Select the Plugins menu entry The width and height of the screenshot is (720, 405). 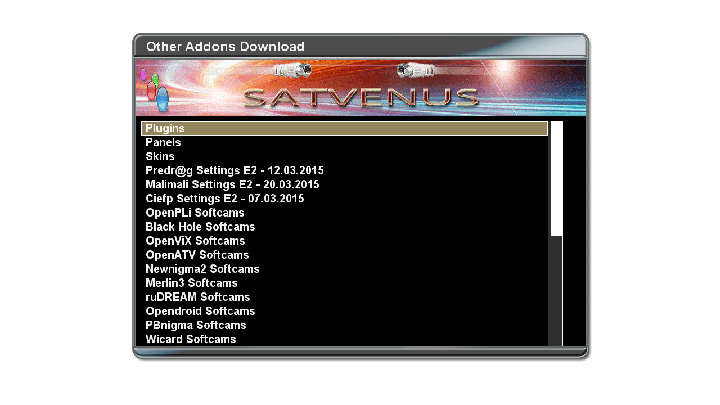point(344,129)
